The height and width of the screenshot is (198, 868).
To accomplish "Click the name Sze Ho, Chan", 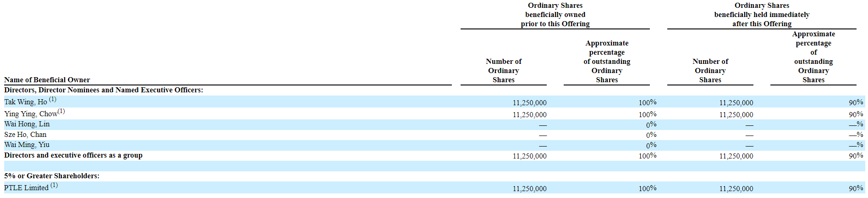I will pyautogui.click(x=25, y=135).
